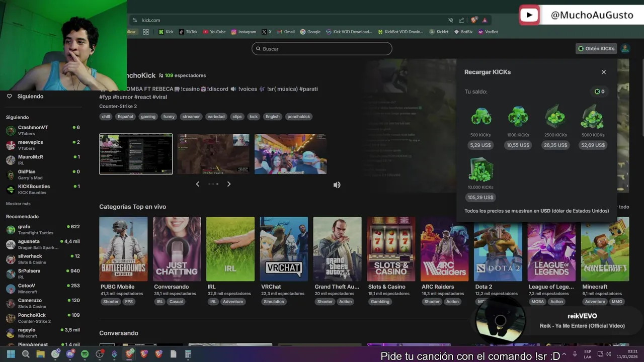Open the Counter-Strike 2 category link
The width and height of the screenshot is (644, 362).
point(118,106)
